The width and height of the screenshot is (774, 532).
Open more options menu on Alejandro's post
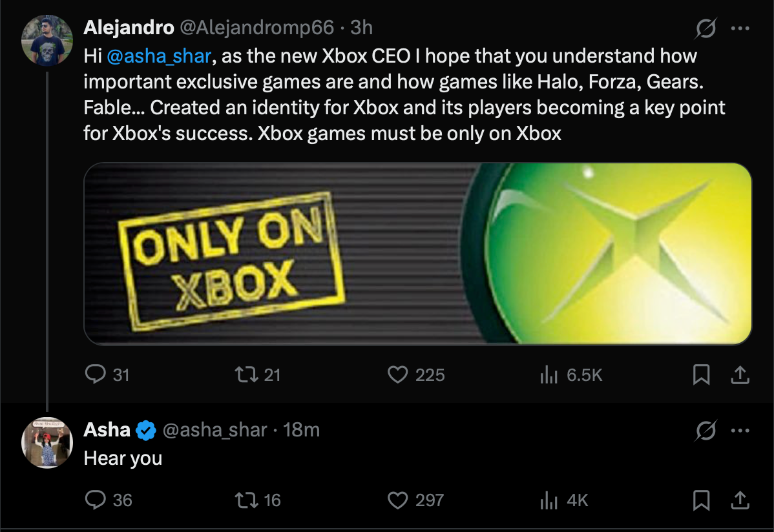tap(740, 28)
